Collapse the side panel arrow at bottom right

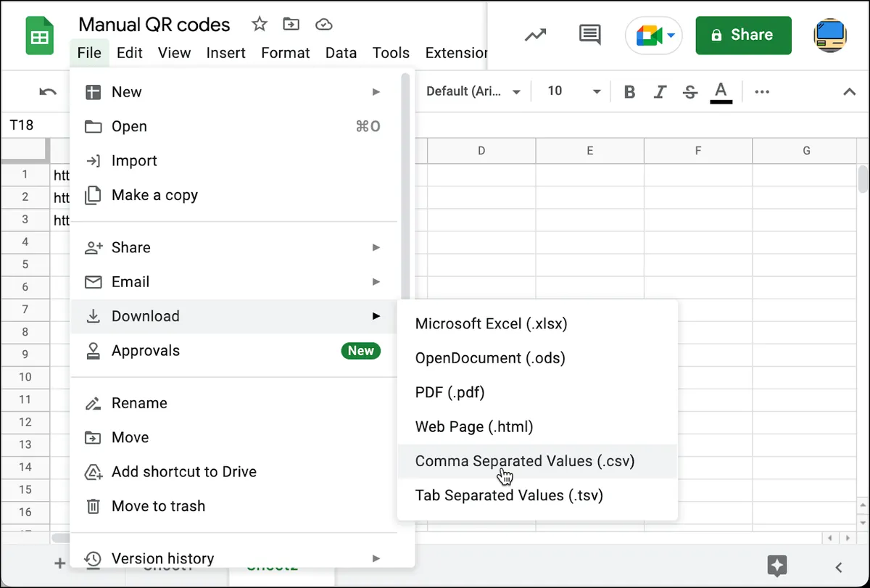click(x=839, y=567)
